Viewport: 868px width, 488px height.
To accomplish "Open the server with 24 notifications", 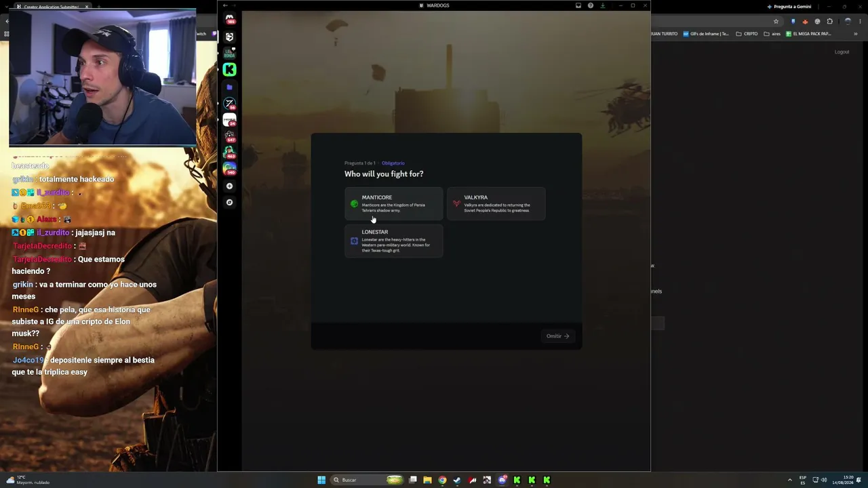I will pos(230,120).
